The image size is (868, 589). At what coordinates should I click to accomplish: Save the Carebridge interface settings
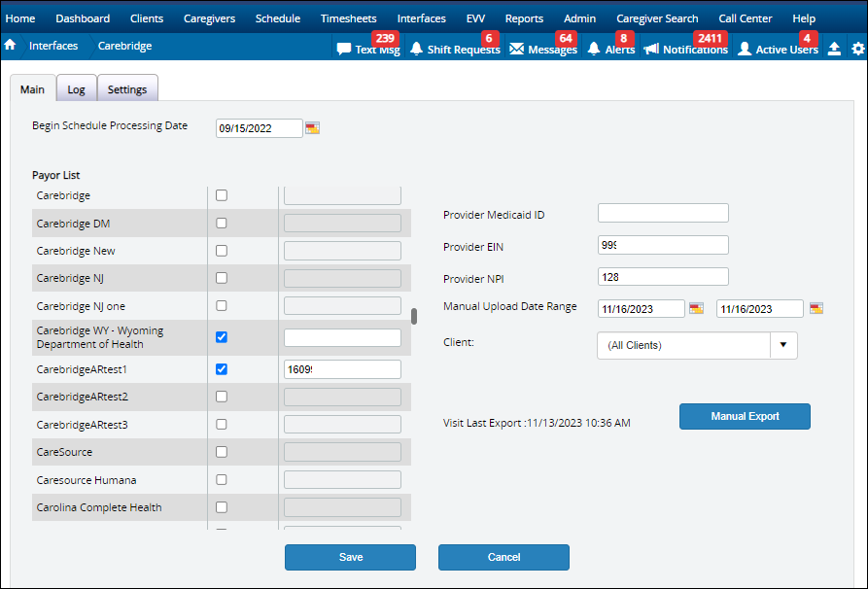[x=351, y=557]
